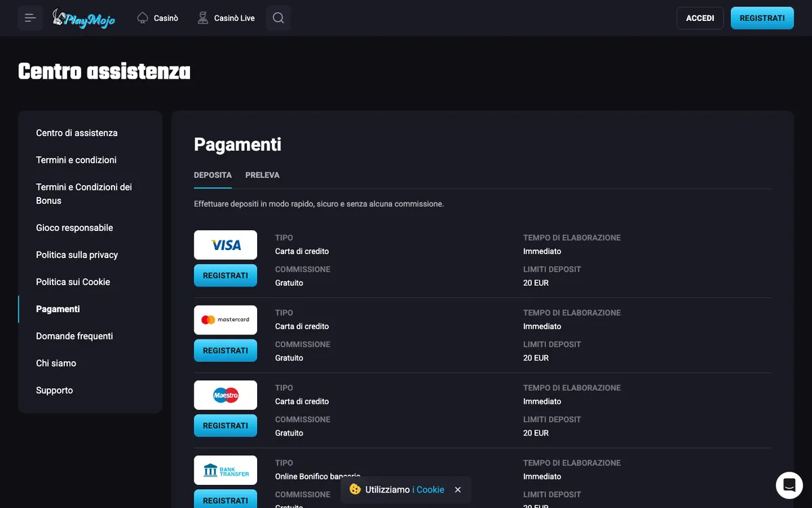Switch to the PRELEVA tab
The height and width of the screenshot is (508, 812).
[263, 175]
